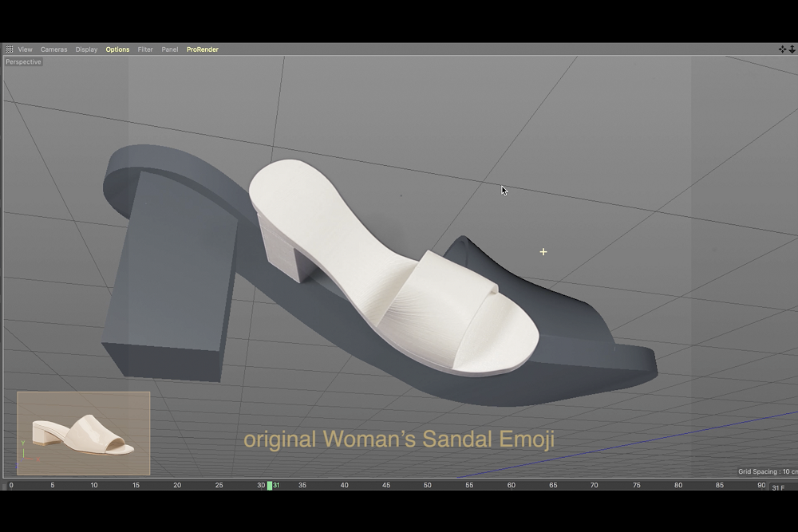
Task: Click the current frame field showing 31 F
Action: tap(778, 487)
